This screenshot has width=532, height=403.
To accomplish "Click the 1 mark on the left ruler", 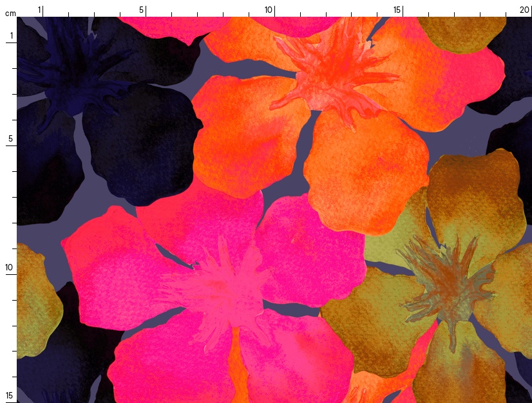I will (11, 36).
